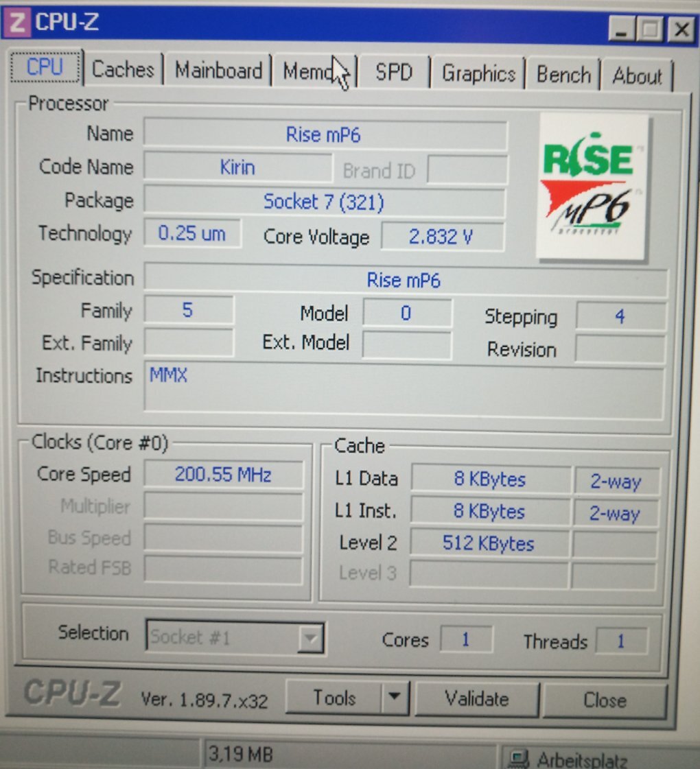This screenshot has width=700, height=769.
Task: Open the SPD tab
Action: (x=393, y=73)
